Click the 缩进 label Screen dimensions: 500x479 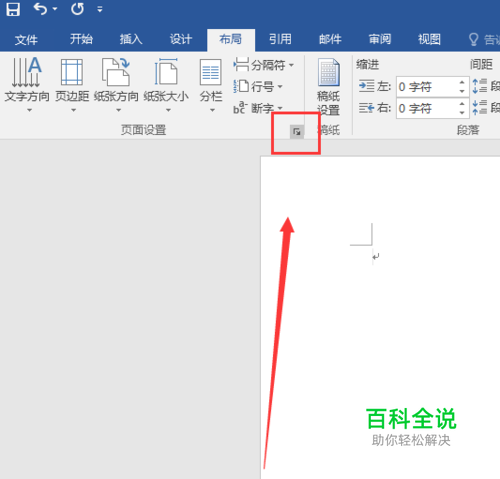click(x=368, y=64)
